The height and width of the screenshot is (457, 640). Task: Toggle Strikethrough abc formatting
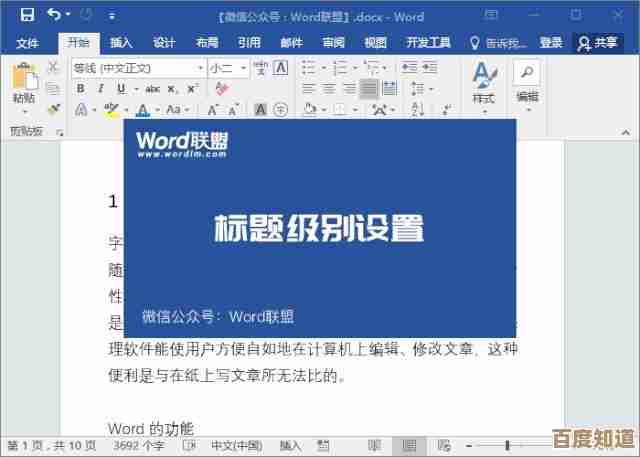(x=152, y=89)
